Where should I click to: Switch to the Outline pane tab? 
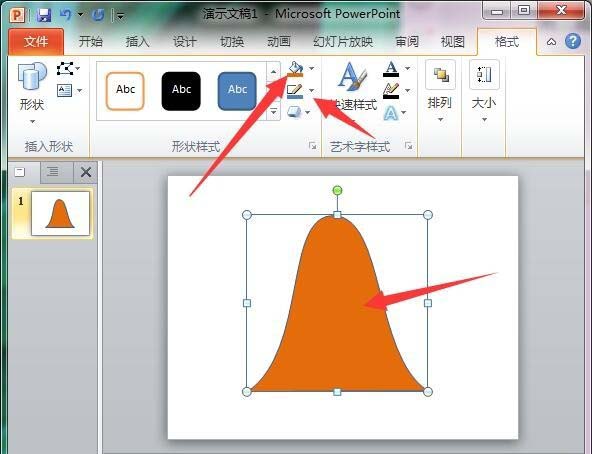pos(54,172)
